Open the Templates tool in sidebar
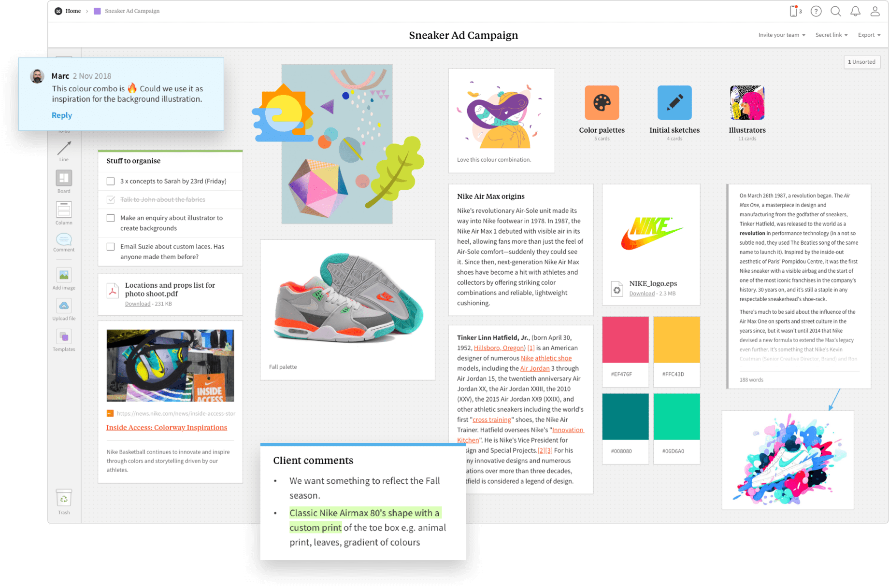The width and height of the screenshot is (889, 588). [64, 340]
